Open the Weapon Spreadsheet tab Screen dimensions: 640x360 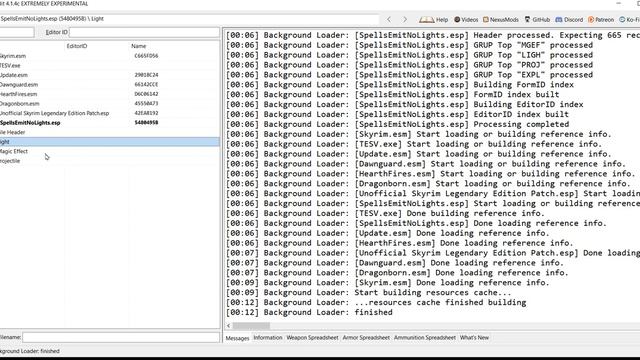click(312, 338)
